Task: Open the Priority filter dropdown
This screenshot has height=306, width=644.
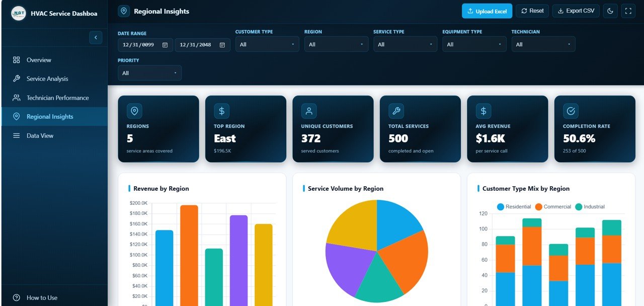Action: pos(149,72)
